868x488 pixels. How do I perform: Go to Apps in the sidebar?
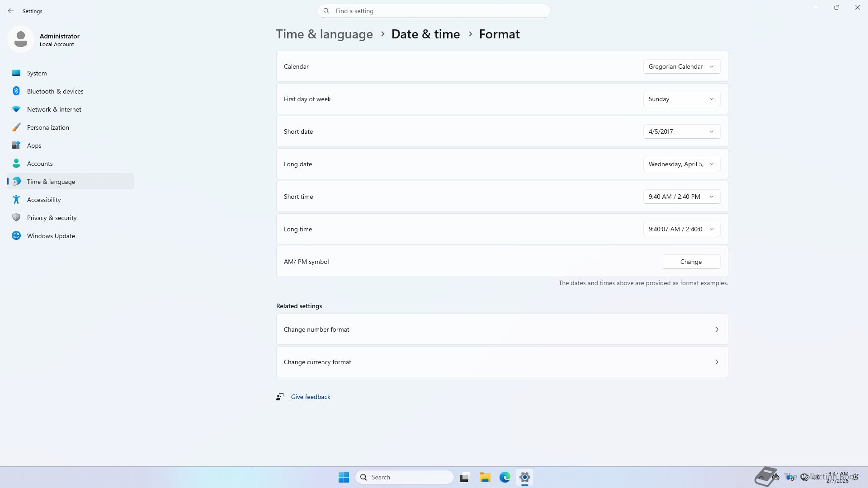click(x=34, y=145)
